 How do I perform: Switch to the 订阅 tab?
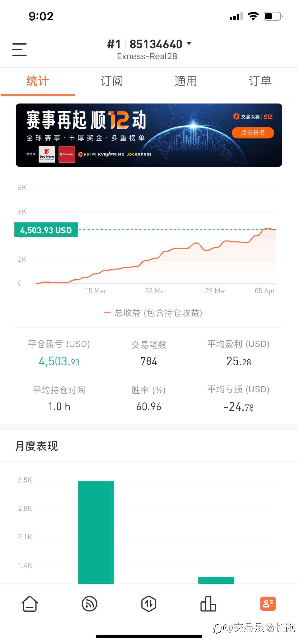(112, 81)
